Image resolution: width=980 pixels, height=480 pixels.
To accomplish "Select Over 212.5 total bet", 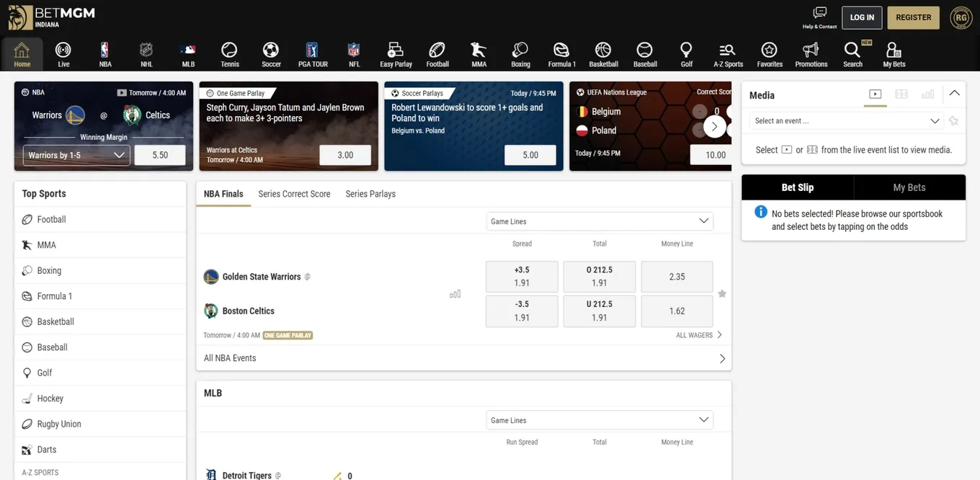I will point(600,277).
